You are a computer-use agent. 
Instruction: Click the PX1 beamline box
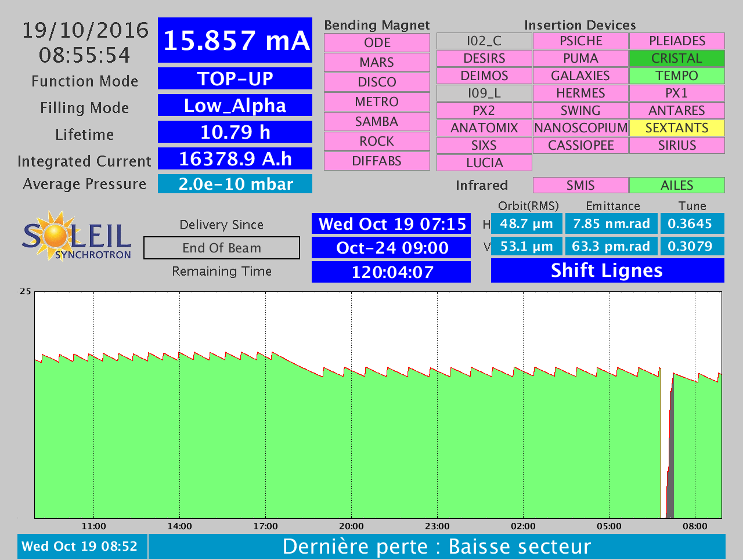677,93
